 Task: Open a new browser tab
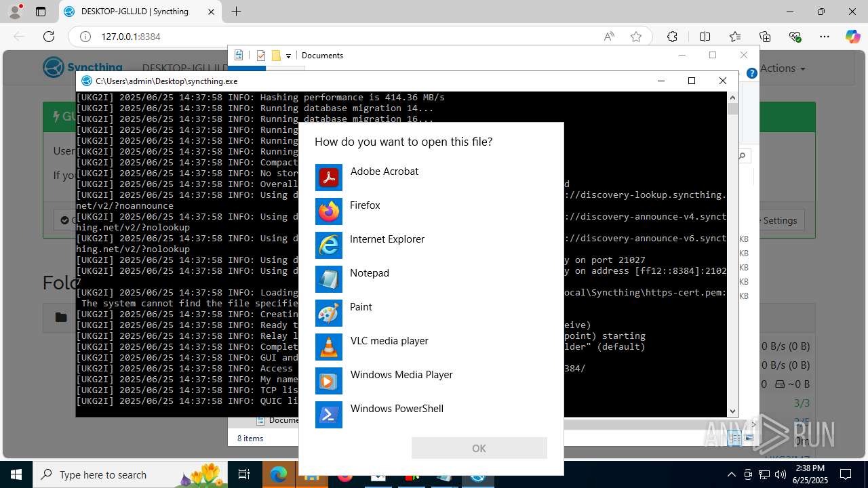point(236,12)
